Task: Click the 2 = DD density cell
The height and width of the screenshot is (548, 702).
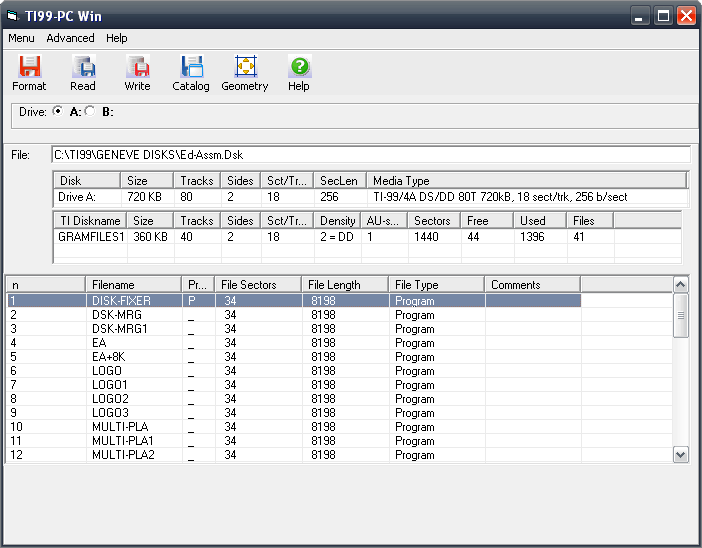Action: click(338, 236)
